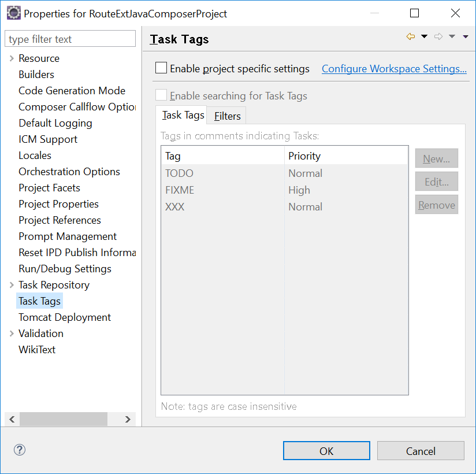Image resolution: width=476 pixels, height=474 pixels.
Task: Select ICM Support entry
Action: [x=48, y=139]
